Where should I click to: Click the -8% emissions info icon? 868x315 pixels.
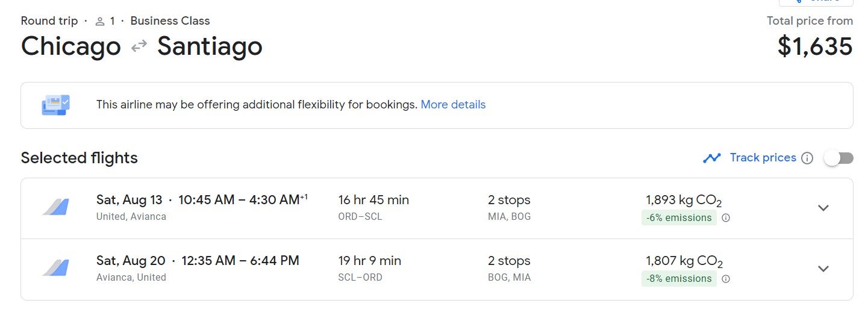coord(726,279)
